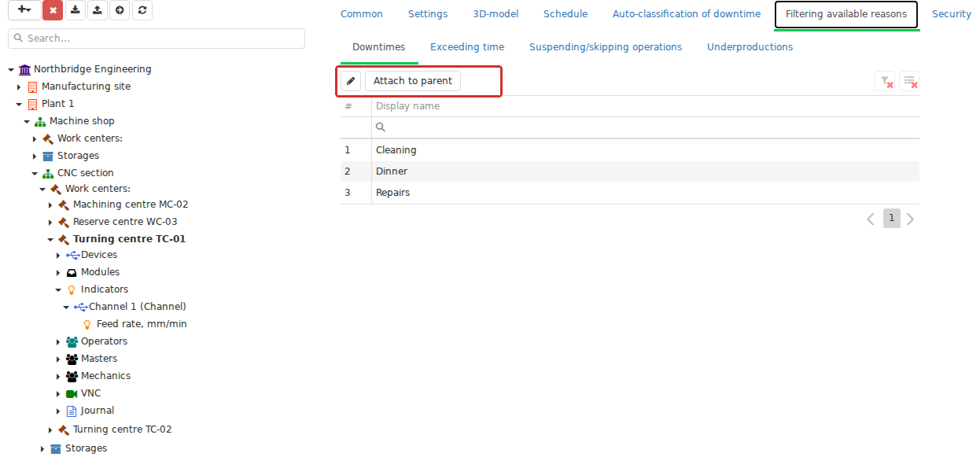
Task: Collapse Turning centre TC-01 node
Action: 50,239
